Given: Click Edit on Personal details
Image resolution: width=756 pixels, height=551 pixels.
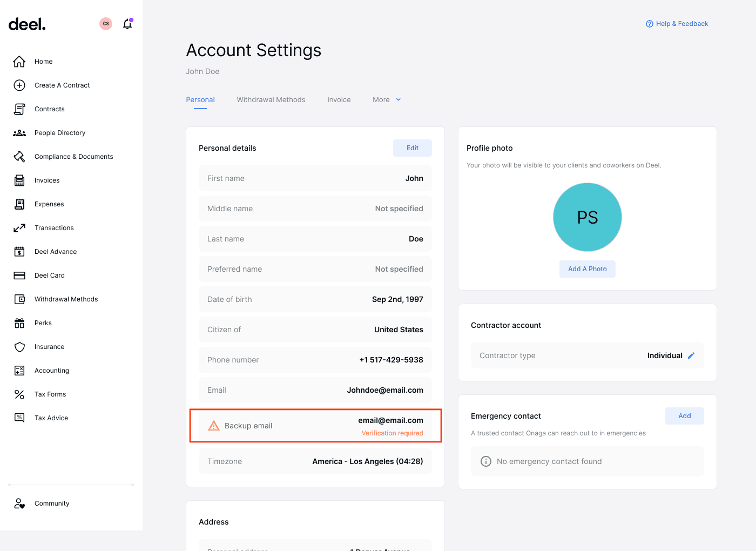Looking at the screenshot, I should click(x=412, y=147).
